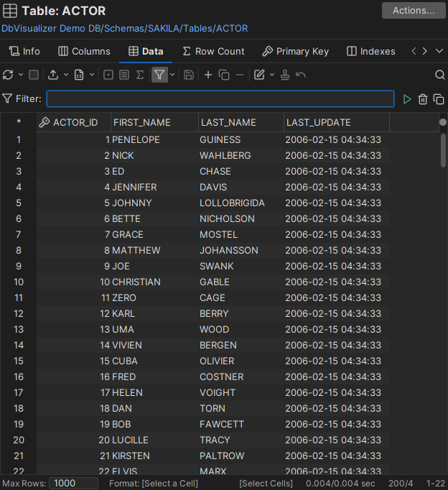Clear filter with the trash icon

(423, 99)
